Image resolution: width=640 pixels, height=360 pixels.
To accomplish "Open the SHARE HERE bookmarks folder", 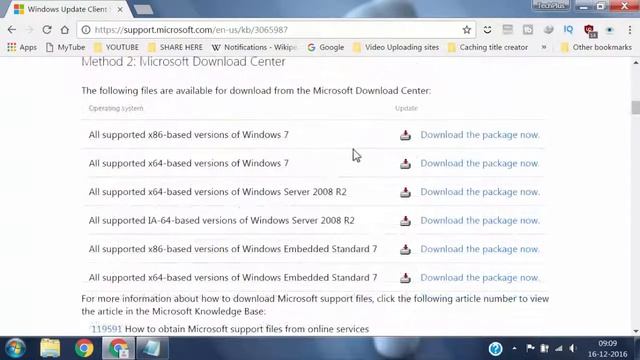I will 176,47.
